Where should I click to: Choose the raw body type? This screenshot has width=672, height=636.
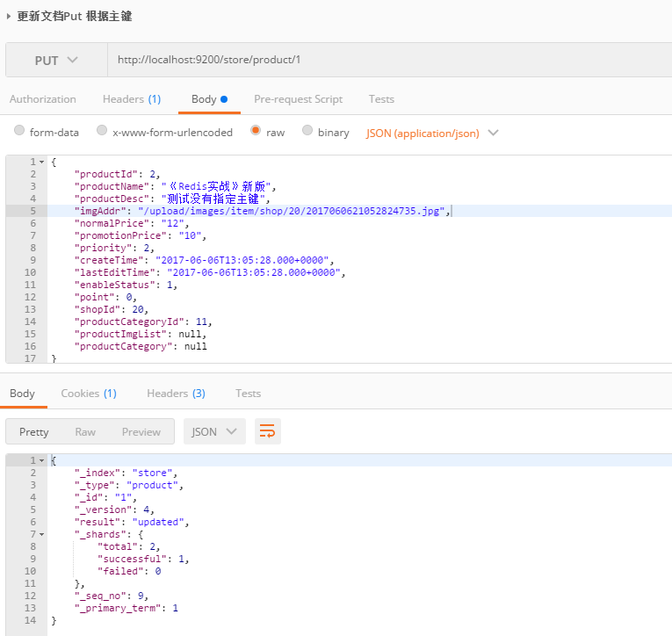(x=256, y=132)
